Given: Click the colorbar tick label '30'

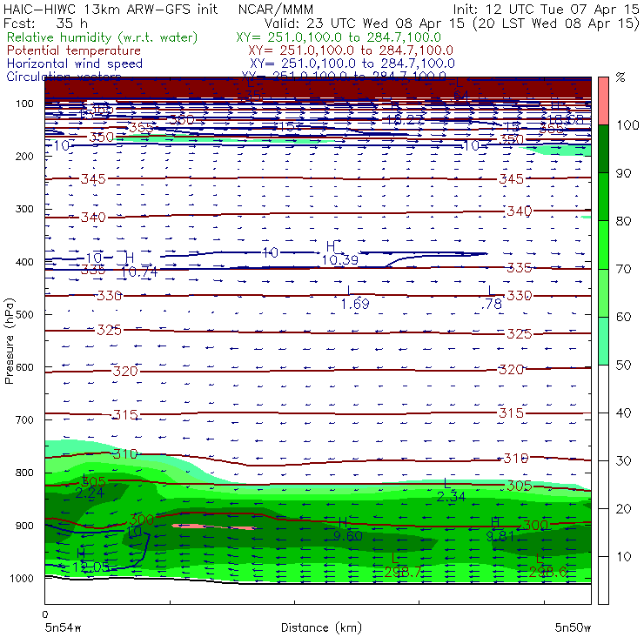Looking at the screenshot, I should click(623, 461).
